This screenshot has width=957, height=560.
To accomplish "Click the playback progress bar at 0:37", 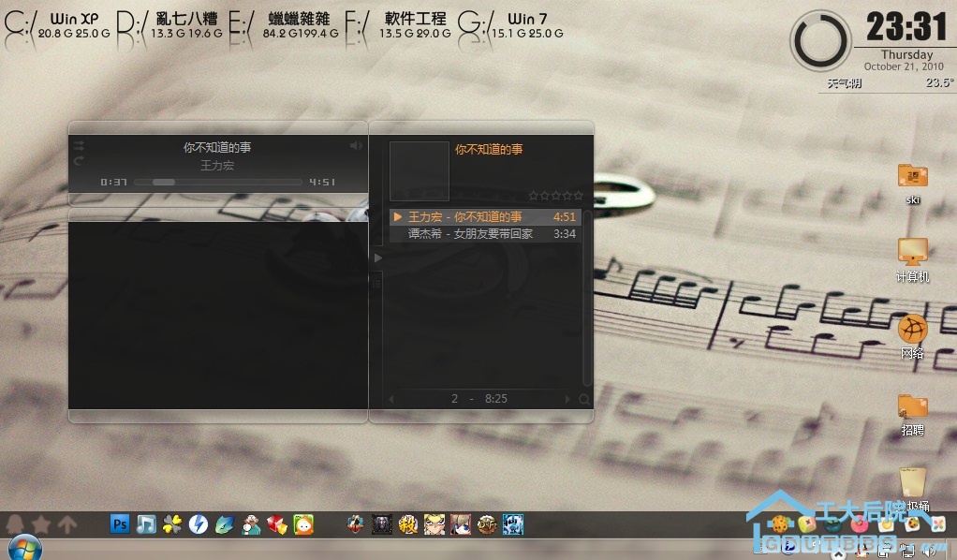I will point(164,182).
